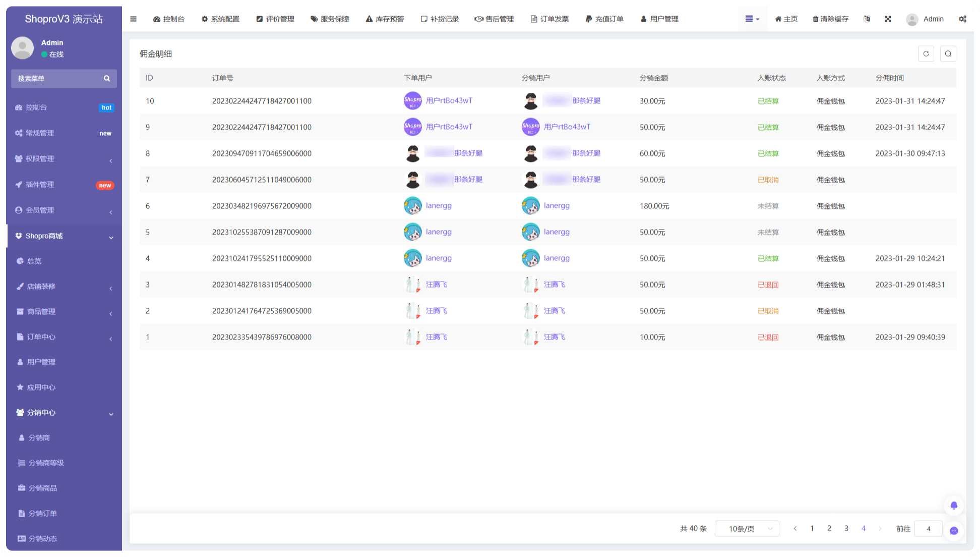This screenshot has width=980, height=557.
Task: Click the refresh icon in commission panel
Action: pyautogui.click(x=926, y=54)
